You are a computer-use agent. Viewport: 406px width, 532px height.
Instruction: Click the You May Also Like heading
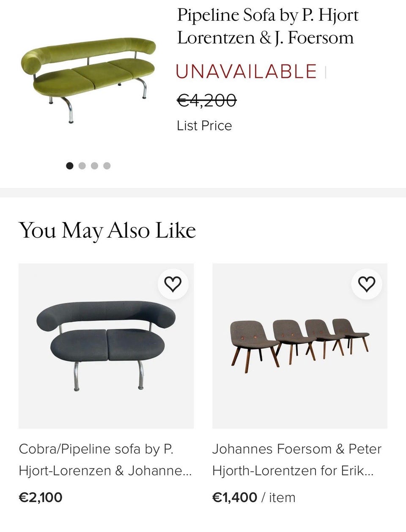click(107, 230)
